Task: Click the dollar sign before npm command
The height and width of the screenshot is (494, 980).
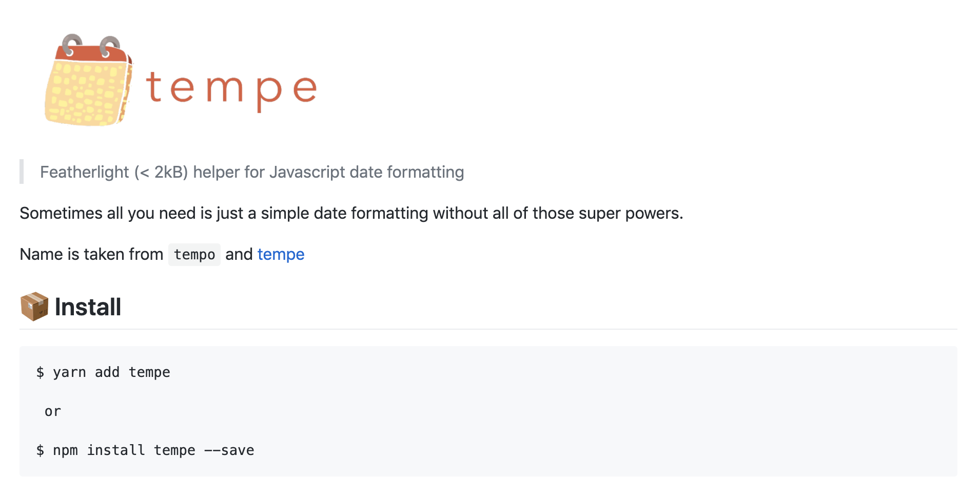Action: [x=40, y=450]
